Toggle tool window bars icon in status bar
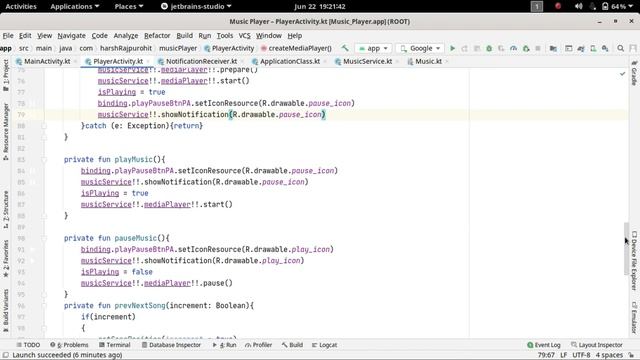 [6, 355]
